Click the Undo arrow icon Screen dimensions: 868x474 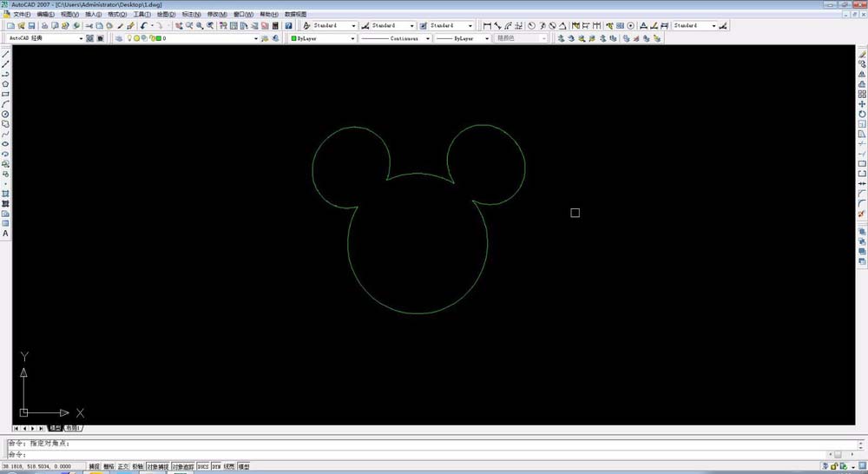coord(144,26)
